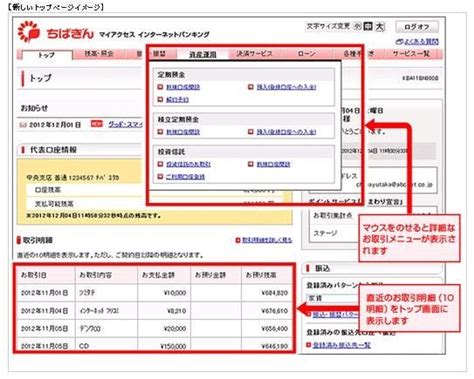Click bullet icon beside 取引明細 detail link
This screenshot has height=379, width=474.
[x=238, y=240]
